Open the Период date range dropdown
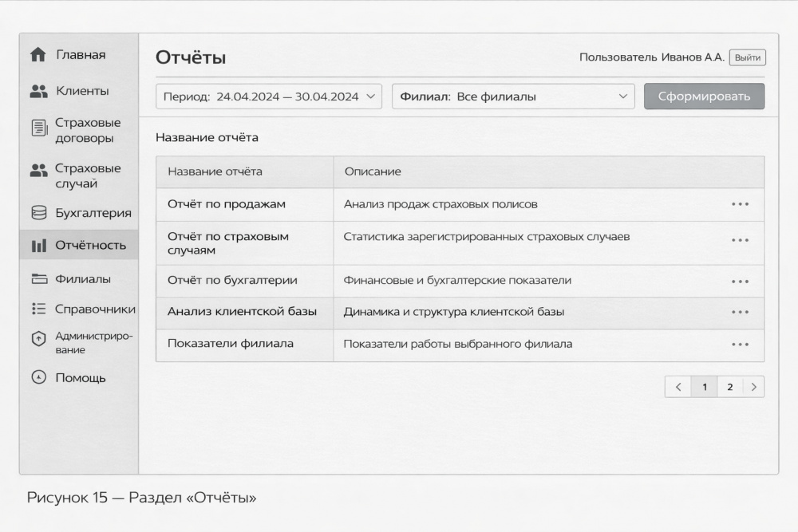 pyautogui.click(x=268, y=97)
